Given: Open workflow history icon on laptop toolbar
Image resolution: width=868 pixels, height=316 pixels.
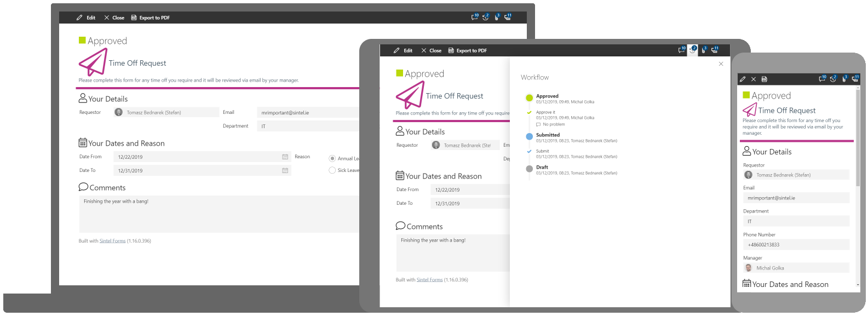Looking at the screenshot, I should coord(485,18).
